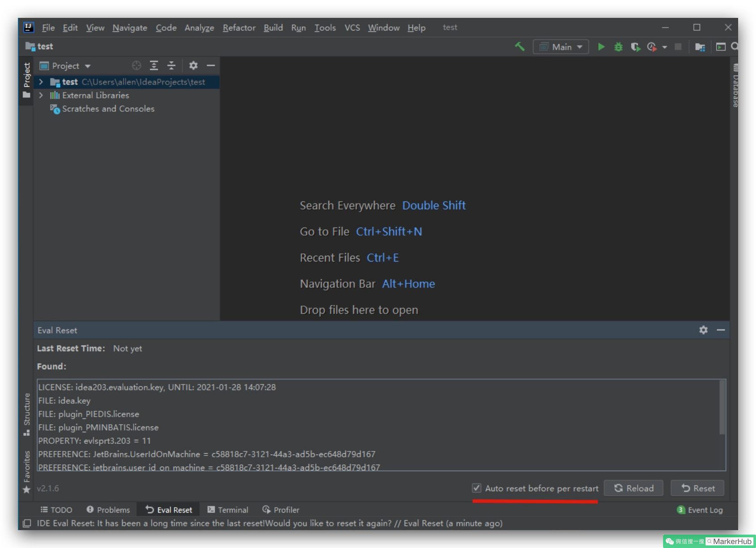Open the Window menu
The height and width of the screenshot is (548, 756).
point(384,28)
